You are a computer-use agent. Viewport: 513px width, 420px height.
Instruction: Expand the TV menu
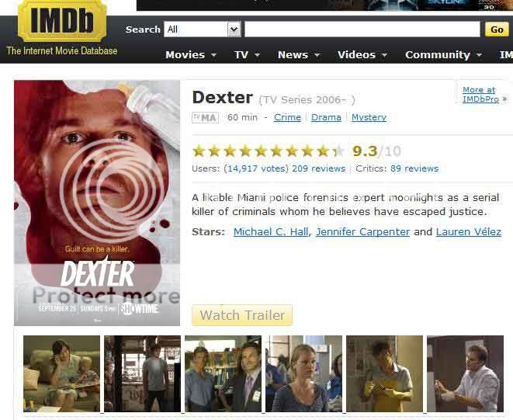(247, 54)
